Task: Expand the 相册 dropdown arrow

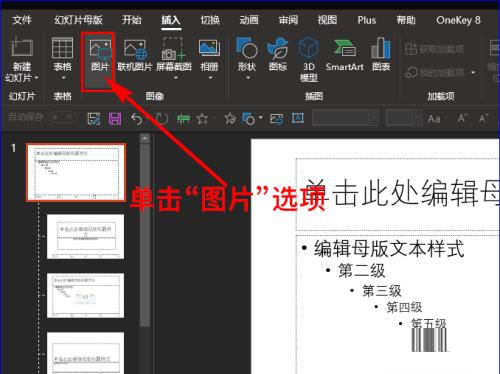Action: pos(210,78)
